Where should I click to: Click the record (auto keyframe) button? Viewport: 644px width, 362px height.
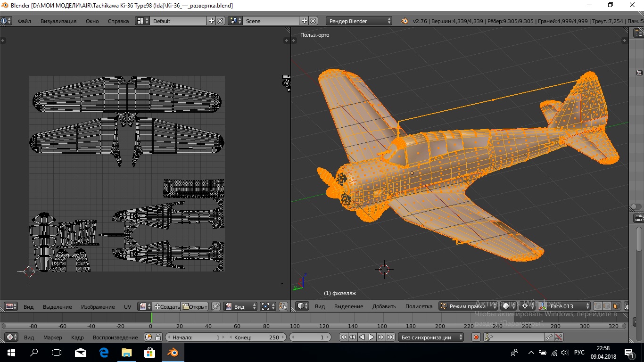[476, 337]
